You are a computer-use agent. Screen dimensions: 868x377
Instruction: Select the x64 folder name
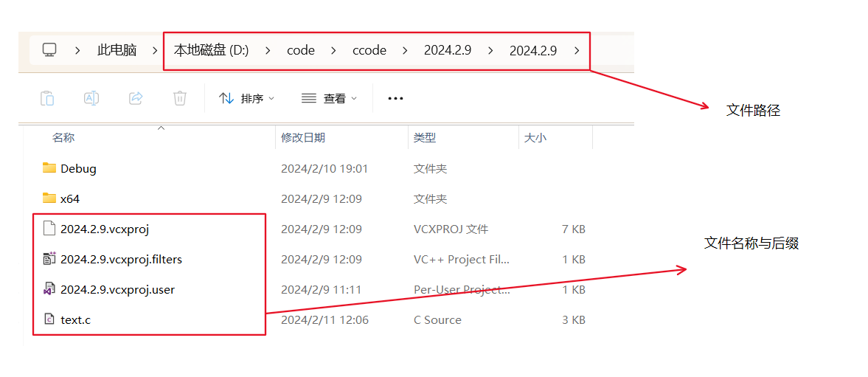70,198
